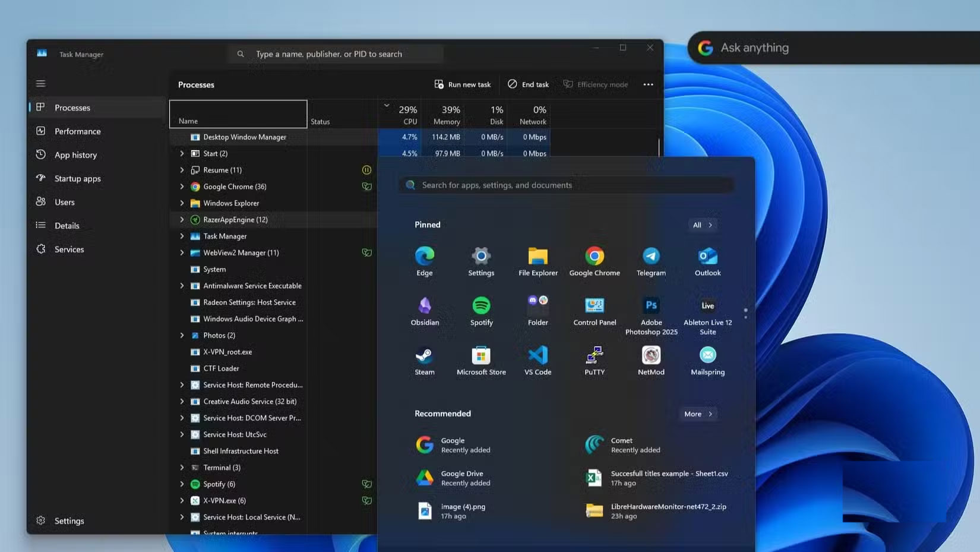Open Spotify pinned app icon
The height and width of the screenshot is (552, 980).
coord(481,309)
